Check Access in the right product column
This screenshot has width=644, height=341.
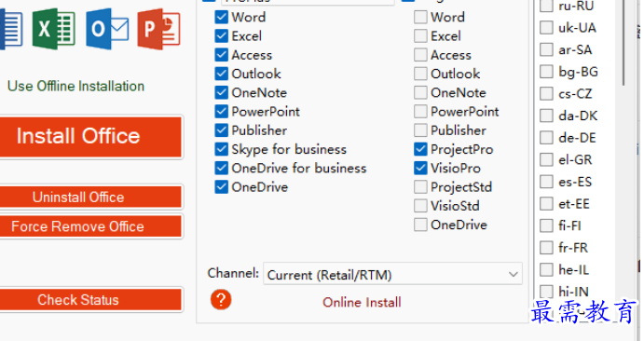(x=420, y=55)
